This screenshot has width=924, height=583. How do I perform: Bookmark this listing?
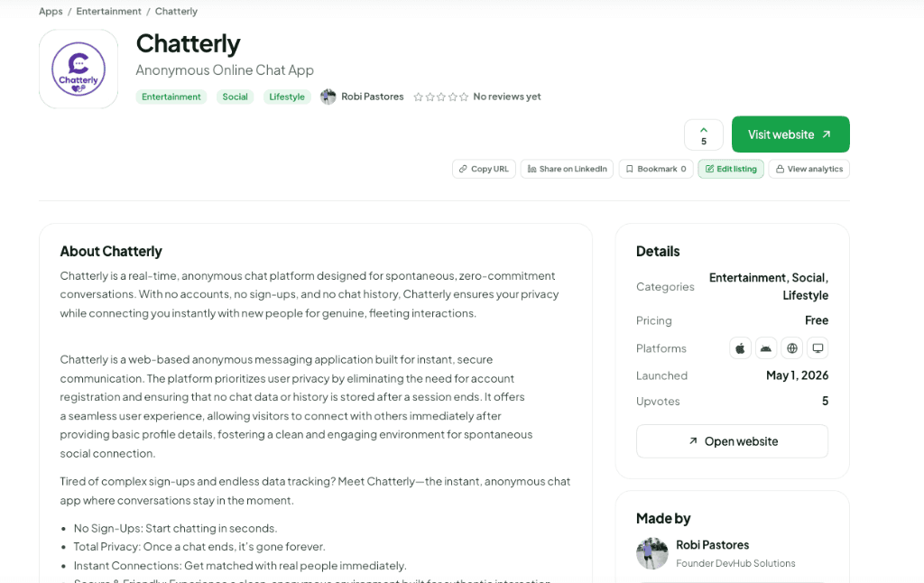pos(656,169)
